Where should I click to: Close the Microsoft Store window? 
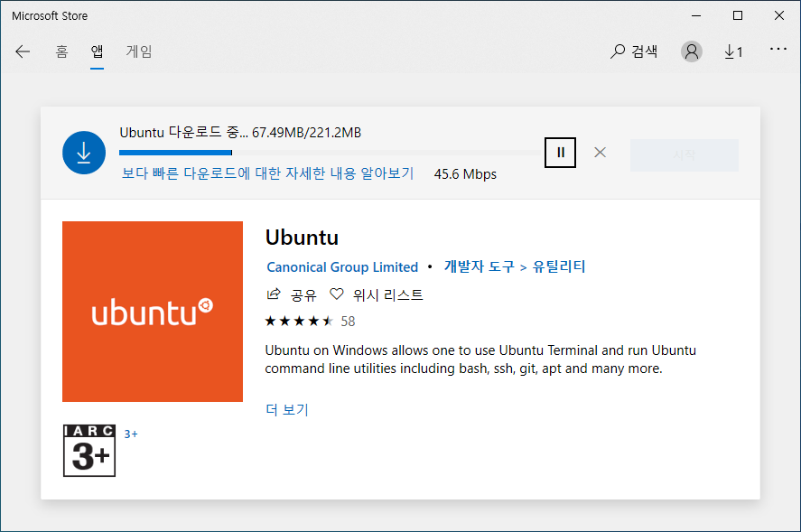pyautogui.click(x=779, y=16)
